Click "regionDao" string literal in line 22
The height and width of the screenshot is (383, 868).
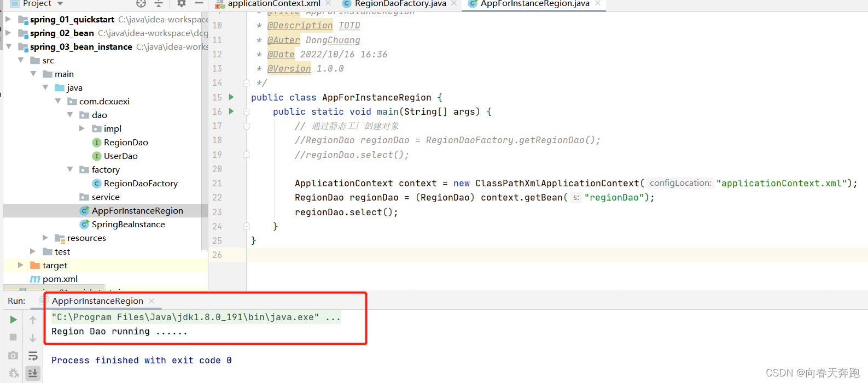[614, 198]
